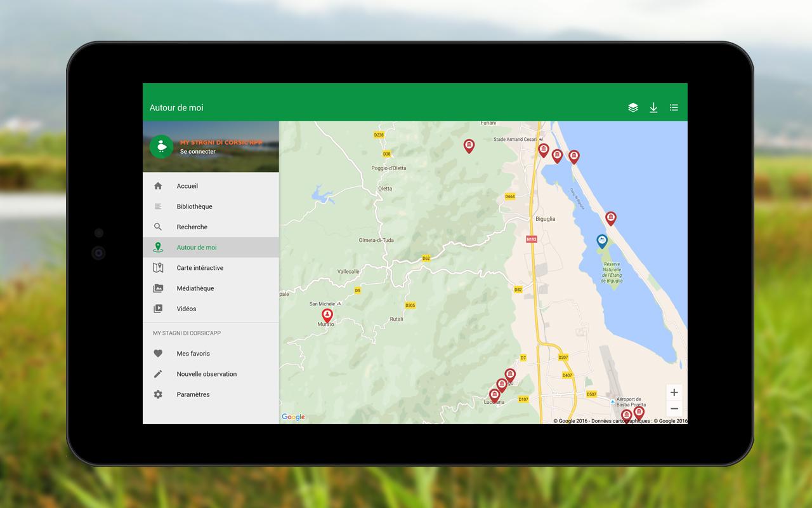Click the D238 road label
The width and height of the screenshot is (812, 508).
pos(379,135)
